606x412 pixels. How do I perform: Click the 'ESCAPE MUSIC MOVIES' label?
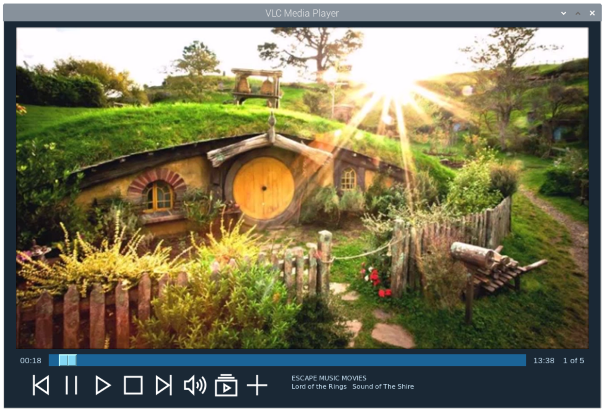[x=329, y=378]
